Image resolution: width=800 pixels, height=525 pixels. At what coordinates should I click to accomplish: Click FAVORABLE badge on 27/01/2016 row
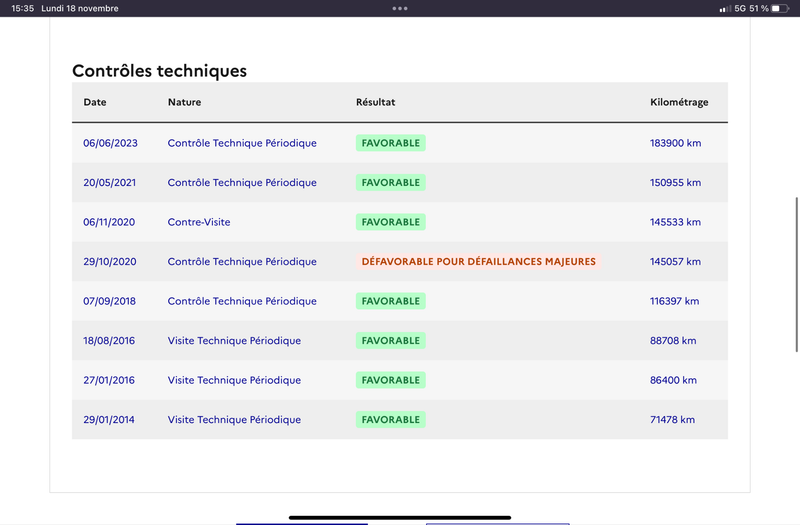click(x=391, y=380)
